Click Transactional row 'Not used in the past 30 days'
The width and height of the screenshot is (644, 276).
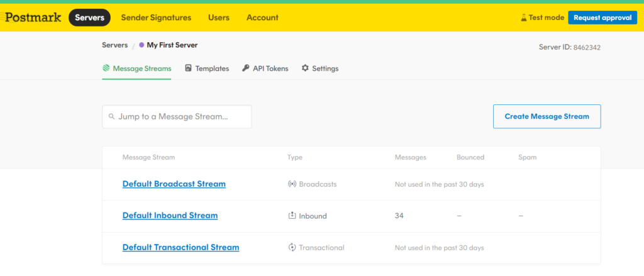click(440, 248)
